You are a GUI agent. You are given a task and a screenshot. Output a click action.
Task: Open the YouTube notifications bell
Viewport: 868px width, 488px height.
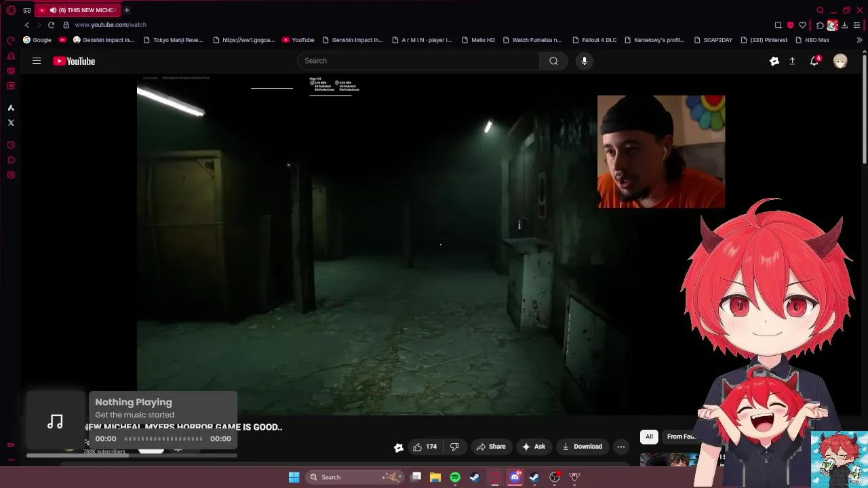(x=814, y=61)
